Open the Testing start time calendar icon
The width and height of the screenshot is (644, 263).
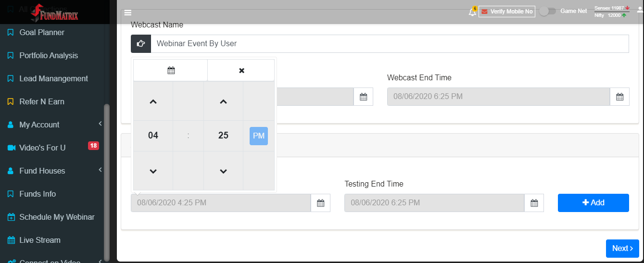coord(320,203)
